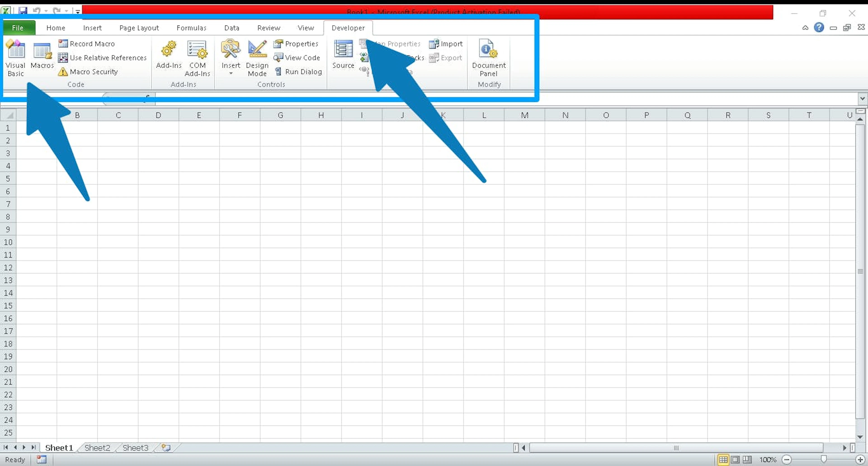Switch to Normal view in status bar

(723, 460)
